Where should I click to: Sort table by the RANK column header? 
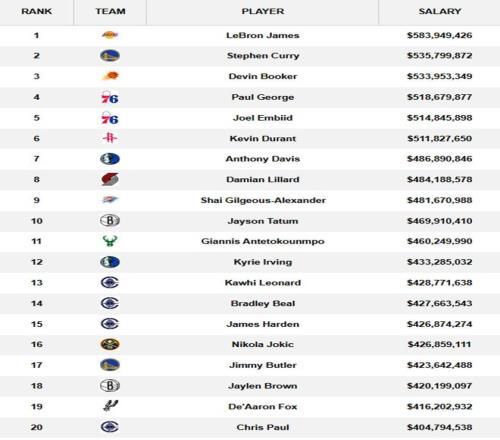point(37,11)
